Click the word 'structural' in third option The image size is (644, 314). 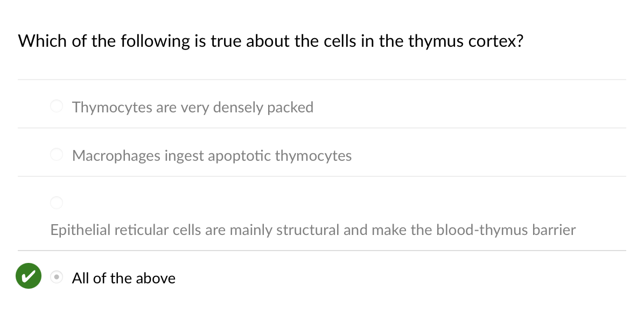coord(303,230)
